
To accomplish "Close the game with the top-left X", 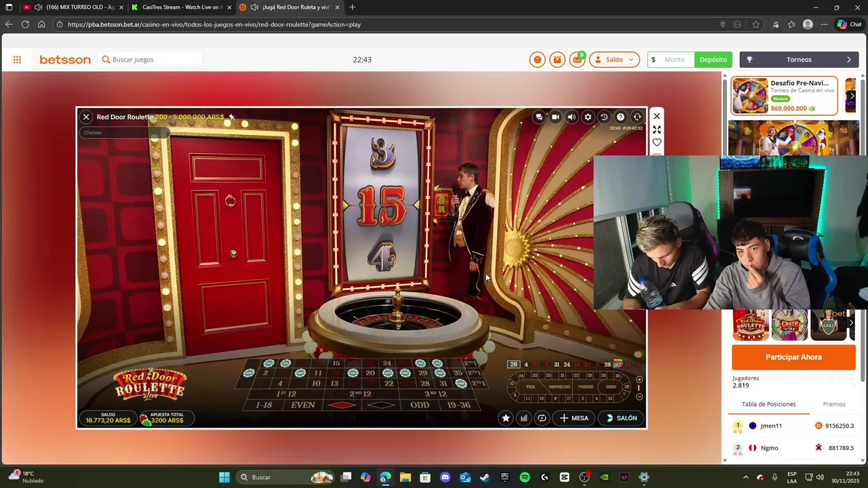I will point(86,117).
